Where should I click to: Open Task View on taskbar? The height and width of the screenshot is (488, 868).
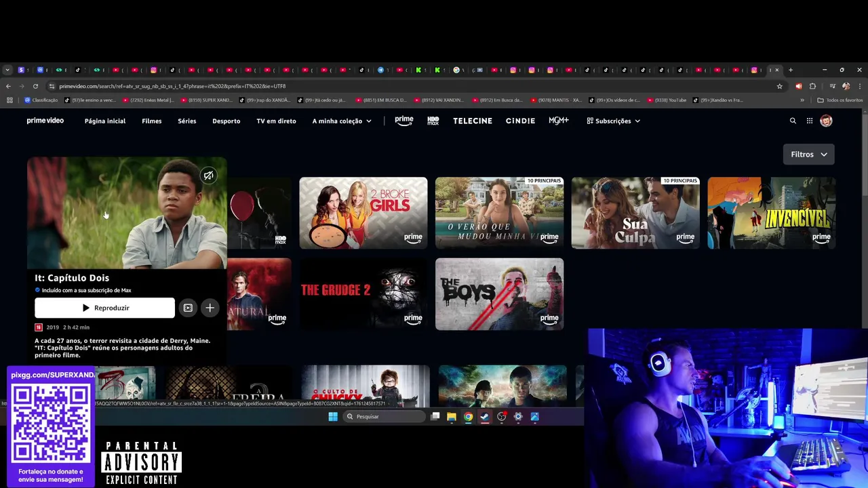[435, 417]
